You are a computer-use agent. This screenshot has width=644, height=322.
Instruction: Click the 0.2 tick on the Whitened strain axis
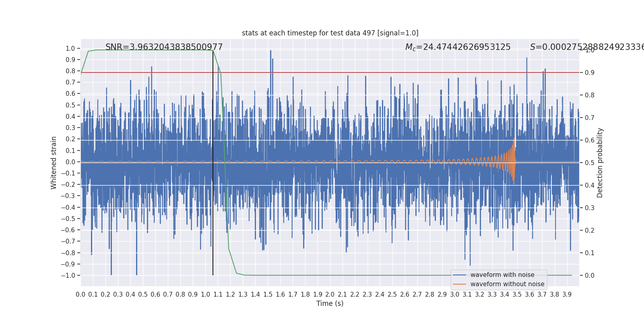coord(70,139)
